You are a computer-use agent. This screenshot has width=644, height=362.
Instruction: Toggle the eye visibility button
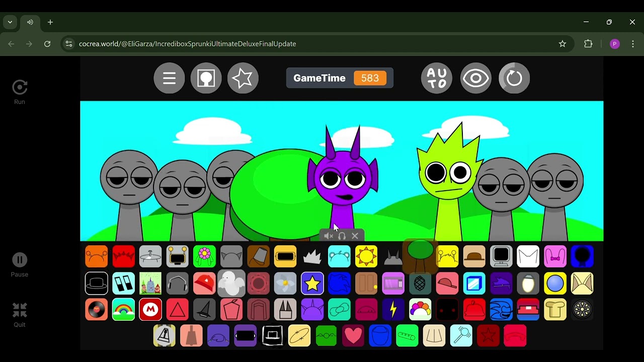[x=475, y=78]
